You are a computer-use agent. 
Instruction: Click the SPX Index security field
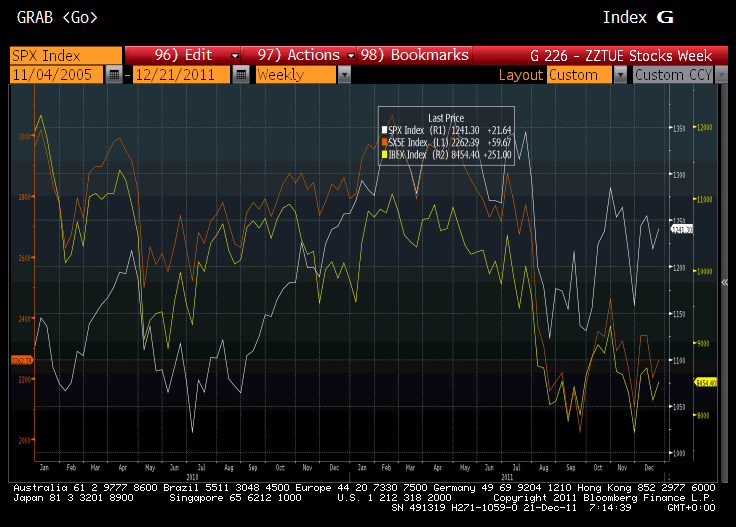[66, 55]
